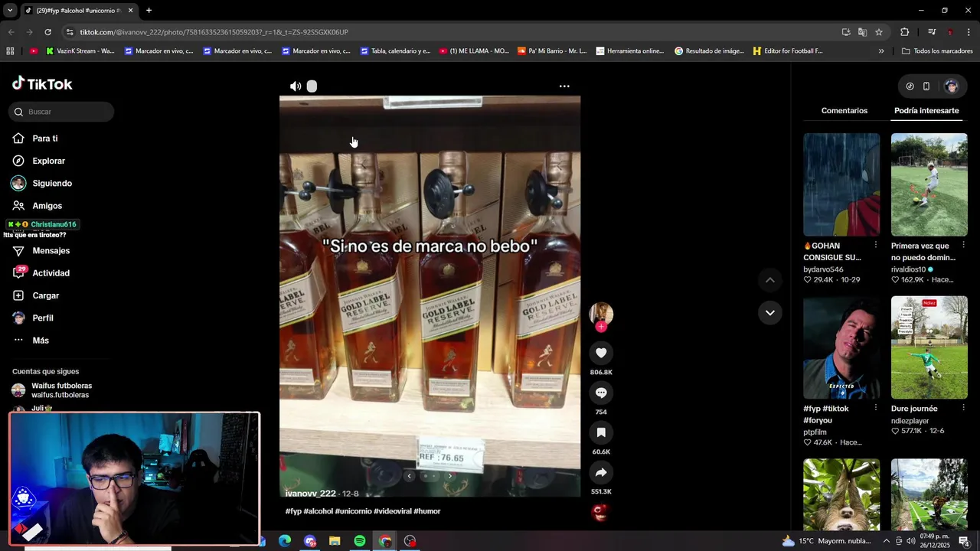980x551 pixels.
Task: Click the #unicornio hashtag
Action: [x=353, y=511]
